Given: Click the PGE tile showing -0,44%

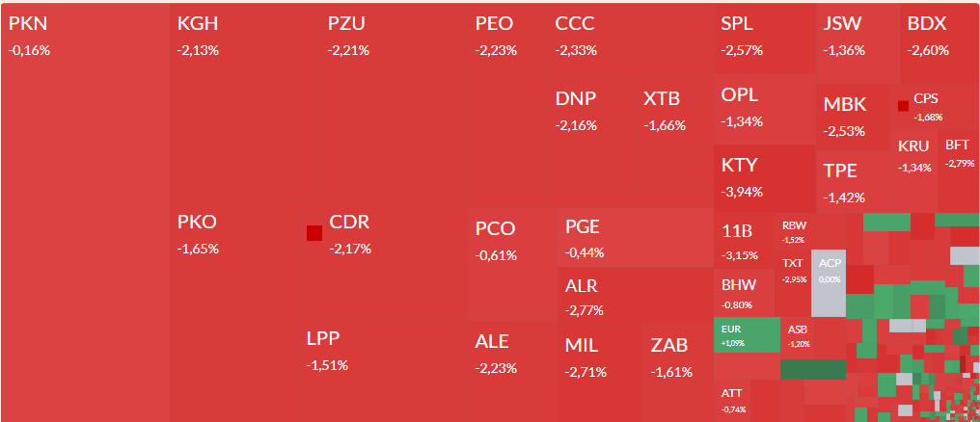Looking at the screenshot, I should [635, 238].
